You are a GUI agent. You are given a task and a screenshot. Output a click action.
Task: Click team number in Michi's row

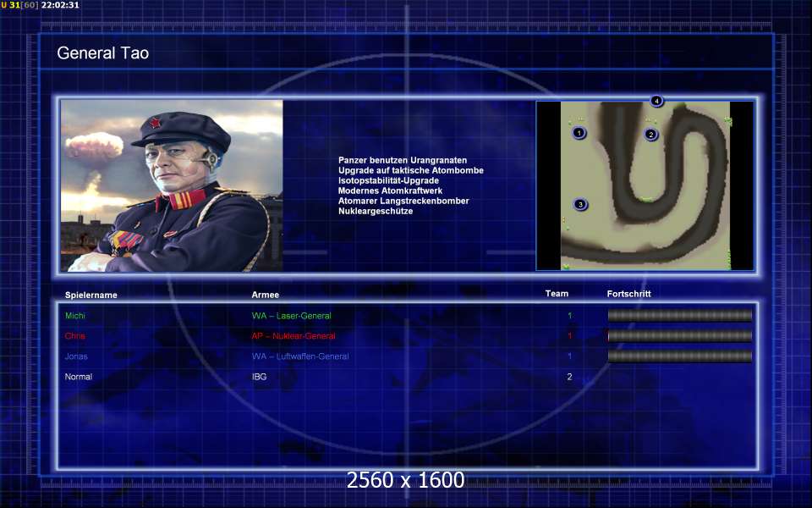(x=569, y=316)
